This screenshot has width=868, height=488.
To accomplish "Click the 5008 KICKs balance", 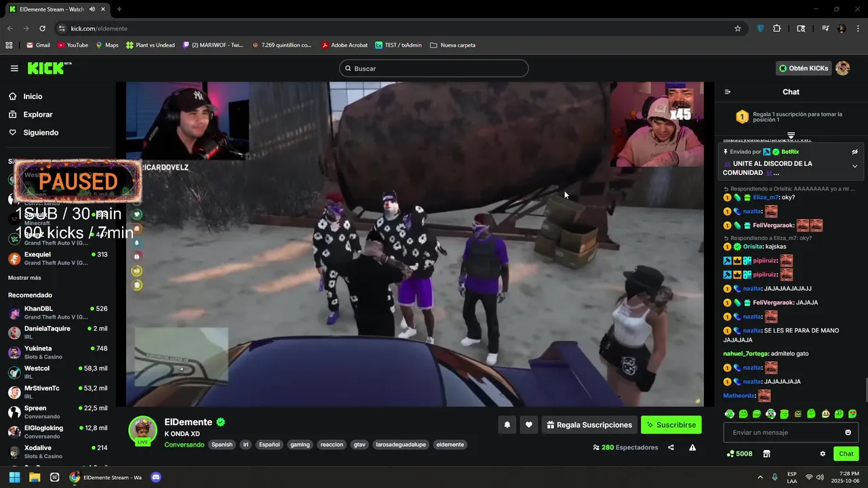I will pyautogui.click(x=739, y=453).
